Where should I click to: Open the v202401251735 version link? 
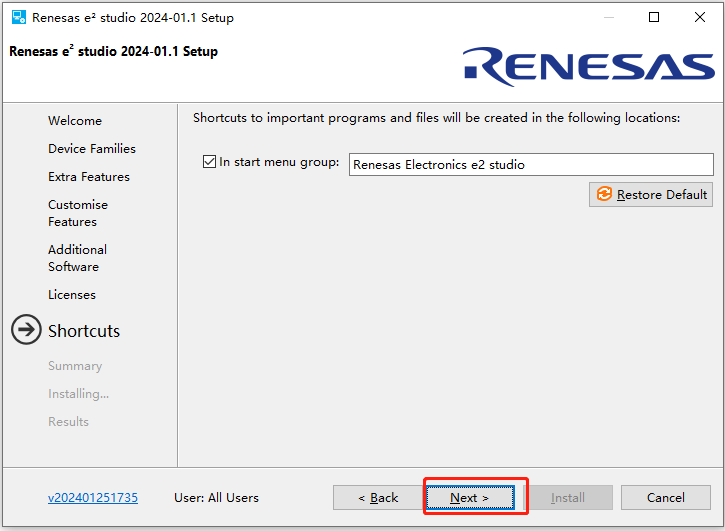pyautogui.click(x=93, y=498)
